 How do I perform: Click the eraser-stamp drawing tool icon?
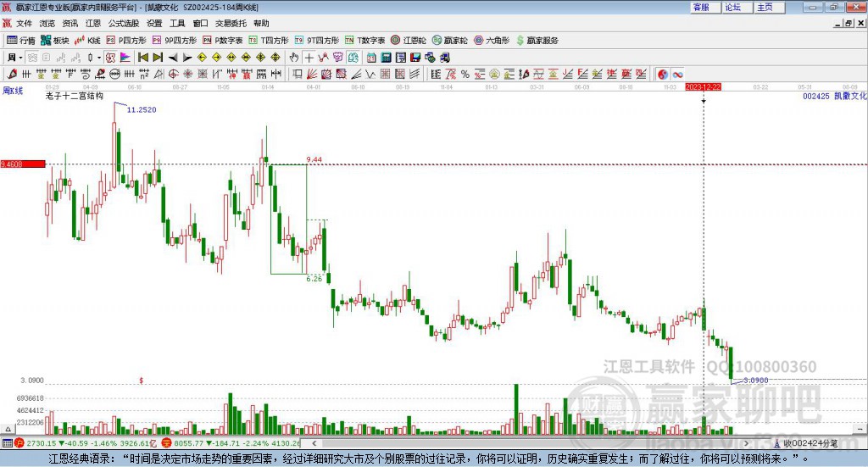pos(100,74)
